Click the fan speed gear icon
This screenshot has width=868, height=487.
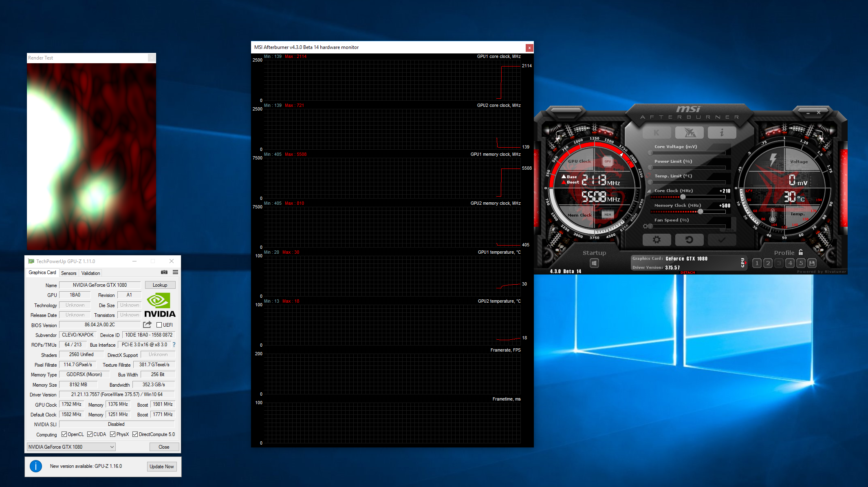pos(645,226)
